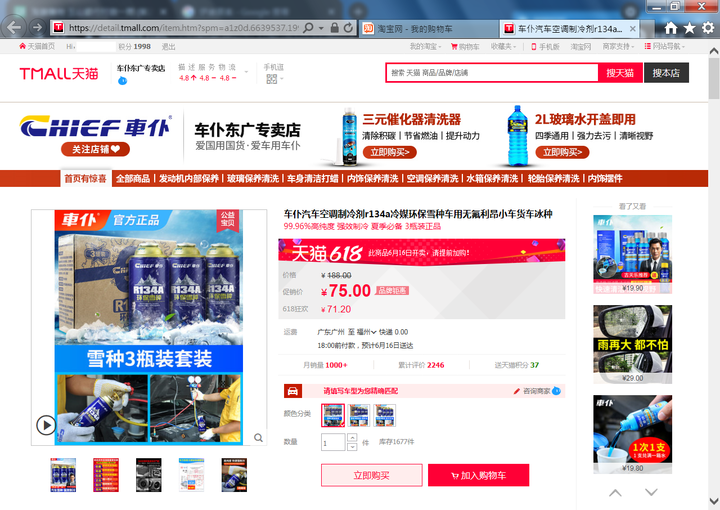Open the 雨再大 都不怕 ¥29.00 product
720x510 pixels.
pyautogui.click(x=632, y=344)
